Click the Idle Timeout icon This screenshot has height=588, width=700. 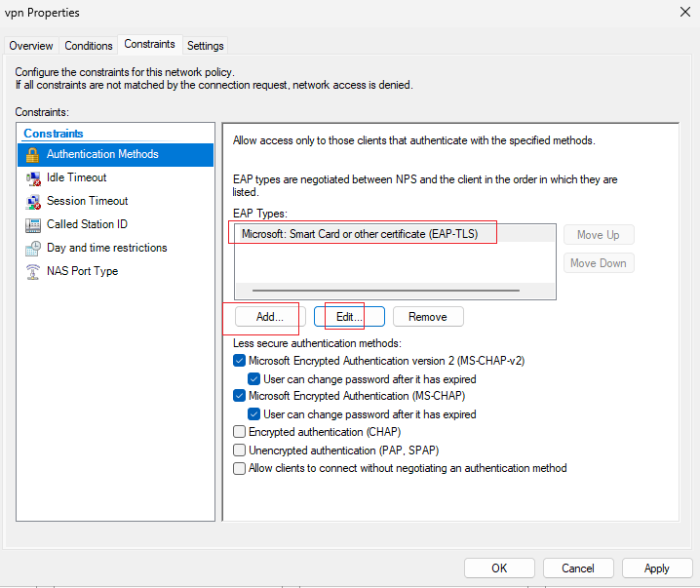click(x=33, y=178)
